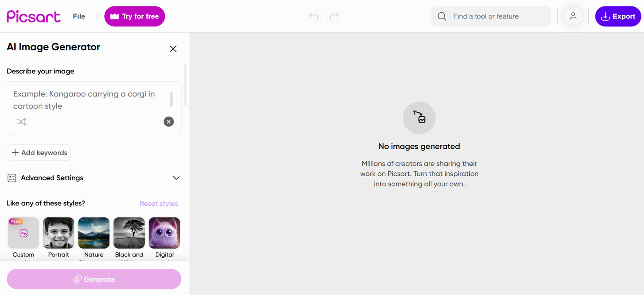Screen dimensions: 644x295
Task: Click the text-to-image placeholder icon
Action: 419,118
